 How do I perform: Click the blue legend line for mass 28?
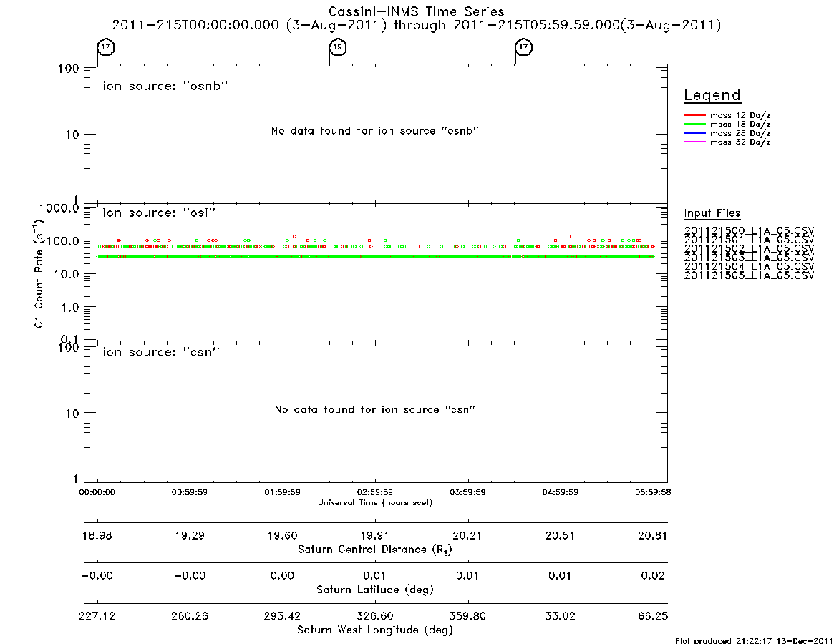click(694, 133)
